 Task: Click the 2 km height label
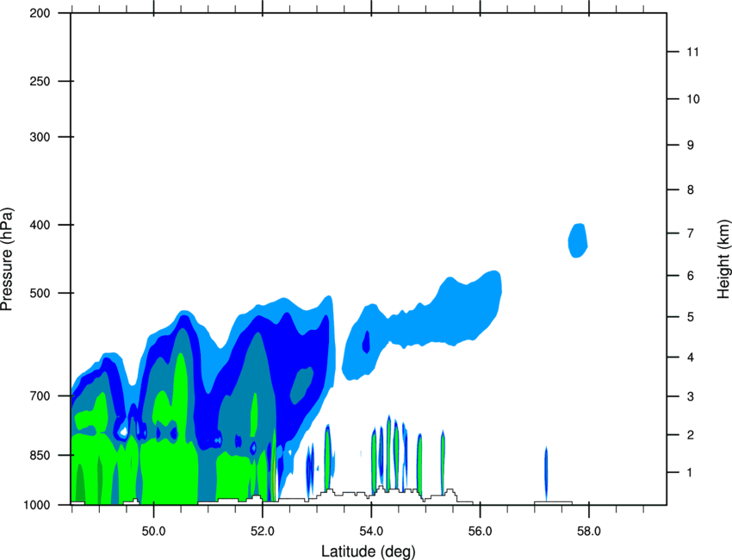point(691,435)
